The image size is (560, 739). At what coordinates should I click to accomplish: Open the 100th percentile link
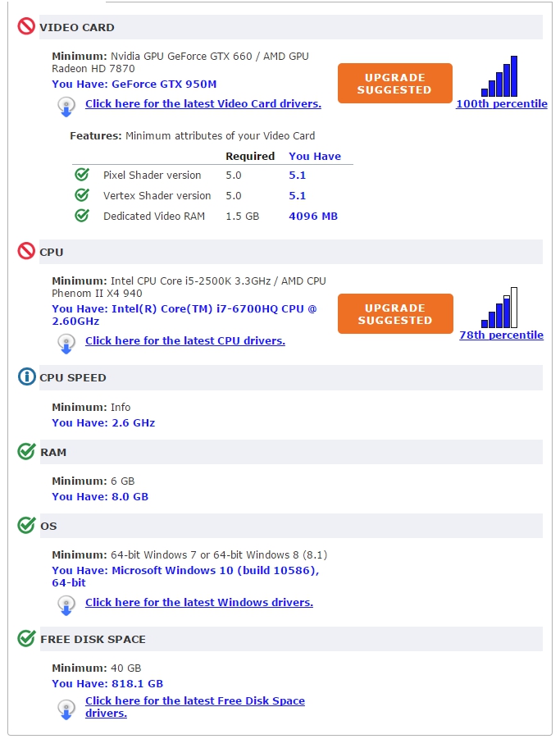coord(502,103)
